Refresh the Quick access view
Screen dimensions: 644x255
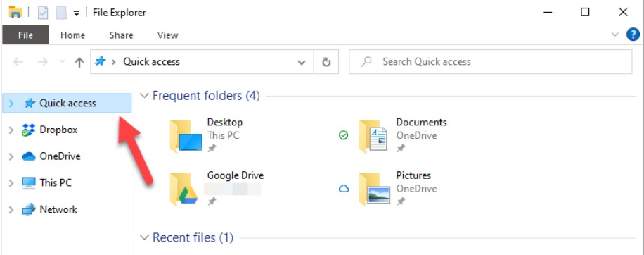(x=326, y=62)
